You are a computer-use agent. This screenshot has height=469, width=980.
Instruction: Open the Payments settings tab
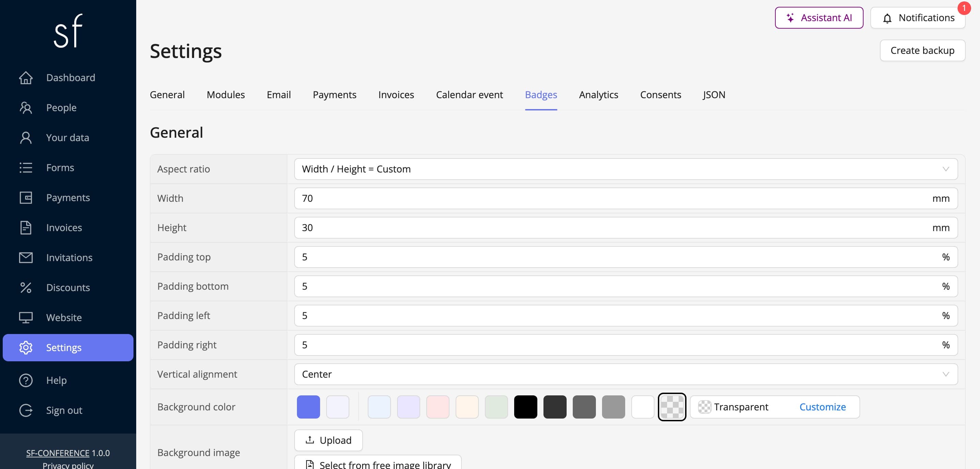click(334, 94)
